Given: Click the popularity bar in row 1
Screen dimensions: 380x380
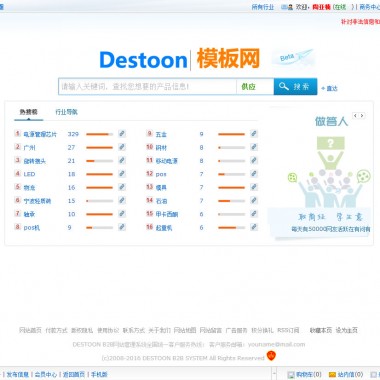Looking at the screenshot, I should 99,134.
